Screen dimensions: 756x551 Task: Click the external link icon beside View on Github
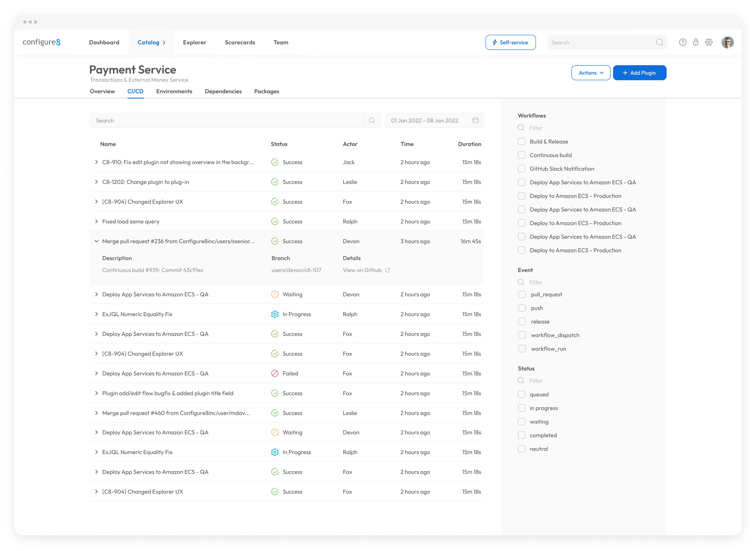click(387, 270)
